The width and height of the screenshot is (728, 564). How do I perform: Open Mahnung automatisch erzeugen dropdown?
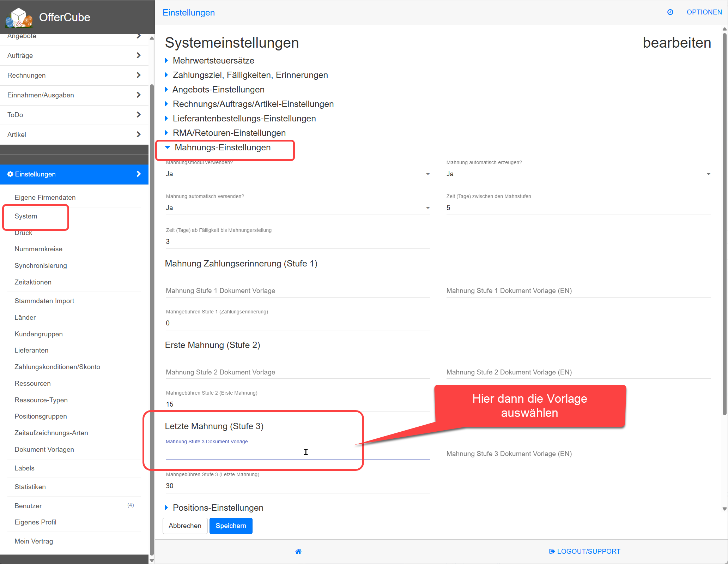[578, 174]
